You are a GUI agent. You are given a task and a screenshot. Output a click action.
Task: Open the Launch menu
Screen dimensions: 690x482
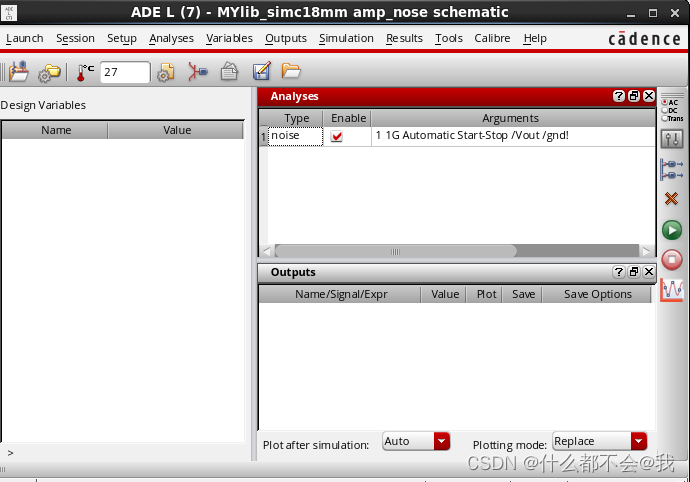click(x=25, y=38)
